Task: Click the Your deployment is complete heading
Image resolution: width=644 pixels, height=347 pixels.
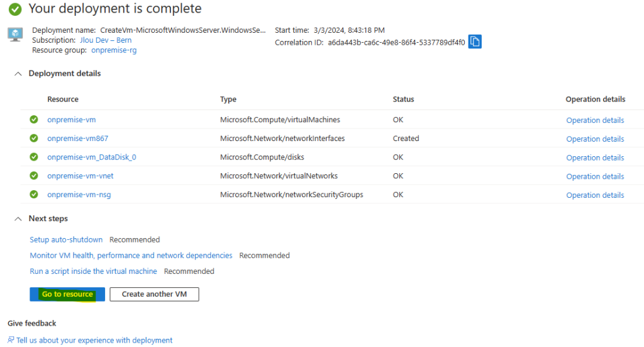Action: click(x=115, y=9)
